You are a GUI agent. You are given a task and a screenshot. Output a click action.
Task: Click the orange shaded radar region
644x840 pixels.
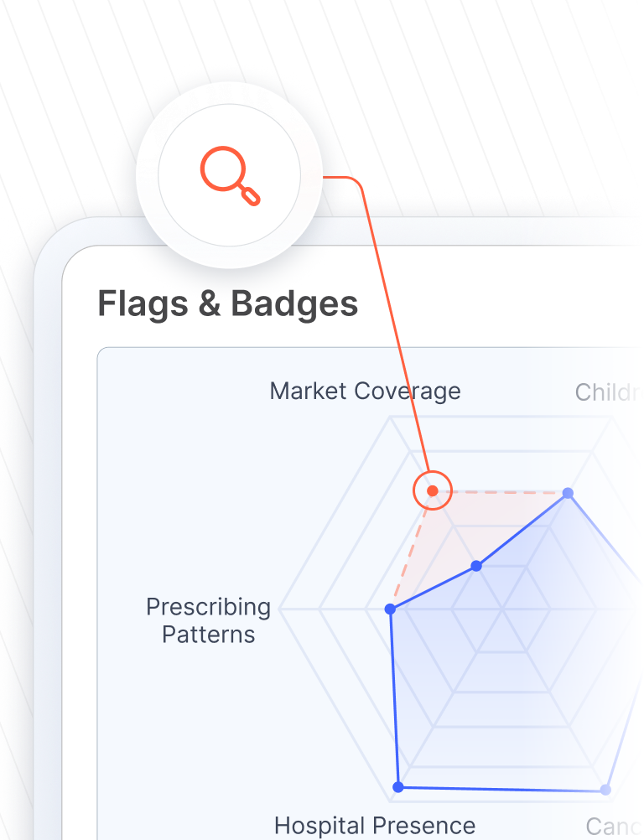444,531
